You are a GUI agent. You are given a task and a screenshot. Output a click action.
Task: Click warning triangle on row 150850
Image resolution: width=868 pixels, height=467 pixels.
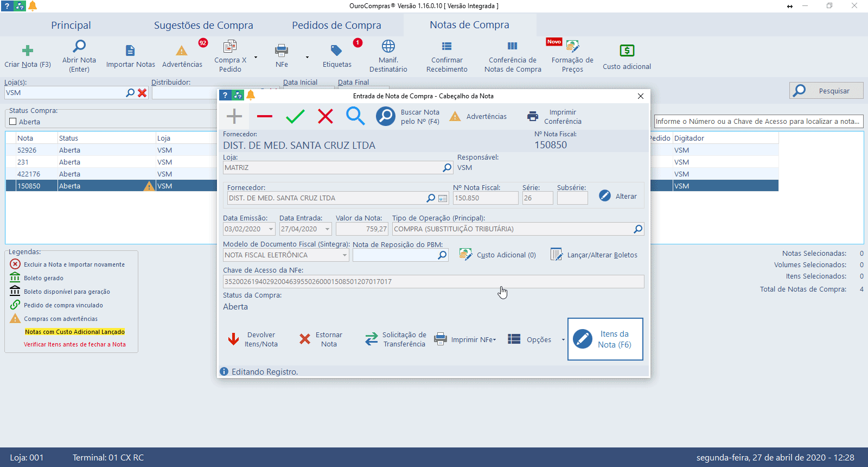coord(149,186)
